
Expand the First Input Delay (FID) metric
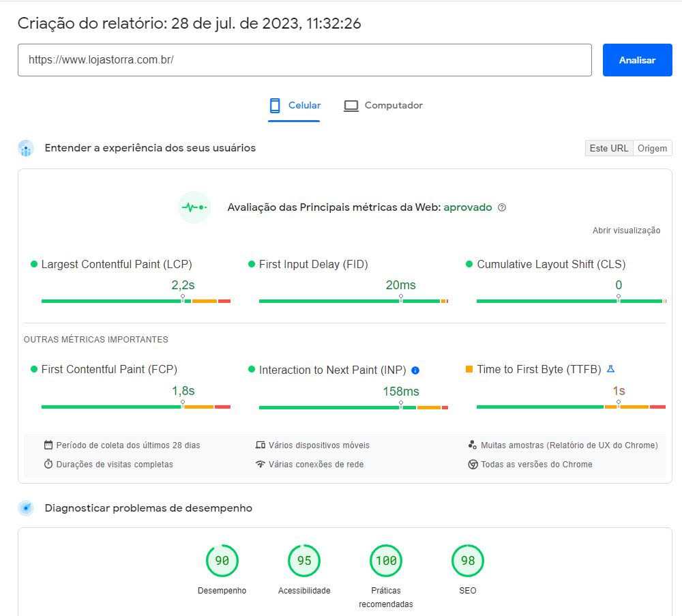(313, 265)
